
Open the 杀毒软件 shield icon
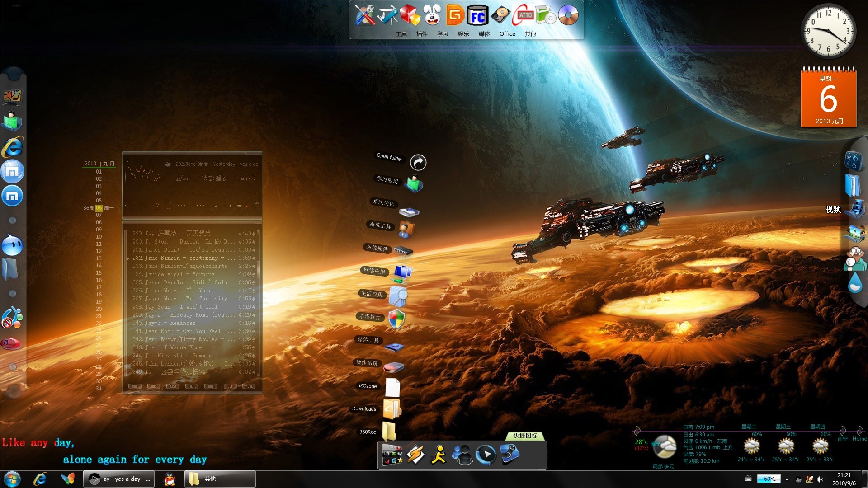[x=396, y=319]
